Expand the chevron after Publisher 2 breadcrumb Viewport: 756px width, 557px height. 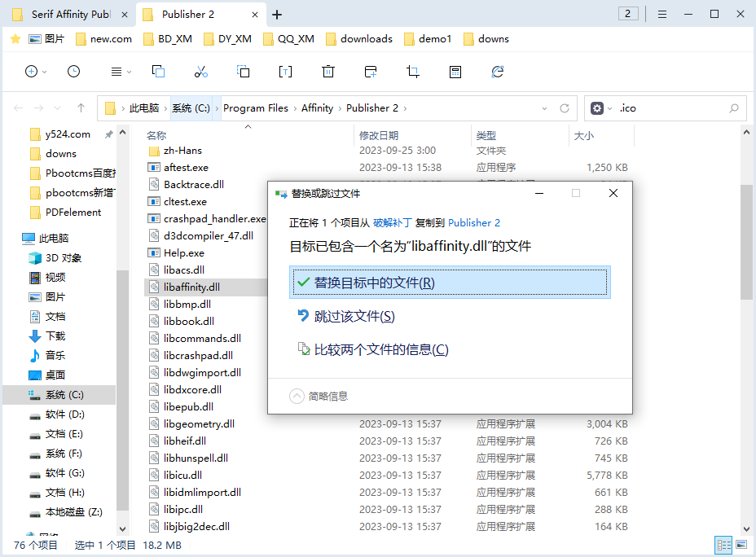405,108
